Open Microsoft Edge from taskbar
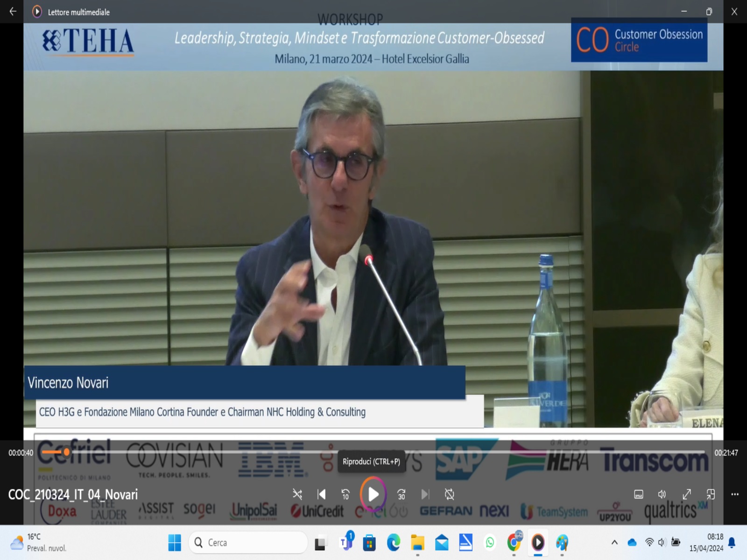Screen dimensions: 747x560 point(394,543)
